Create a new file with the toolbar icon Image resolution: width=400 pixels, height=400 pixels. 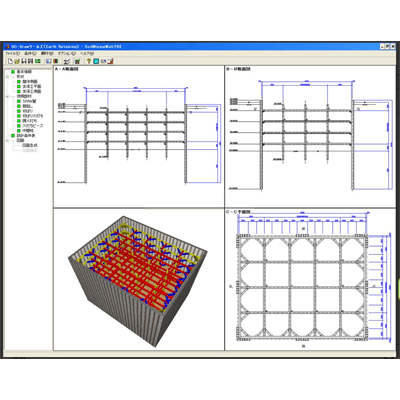[10, 61]
